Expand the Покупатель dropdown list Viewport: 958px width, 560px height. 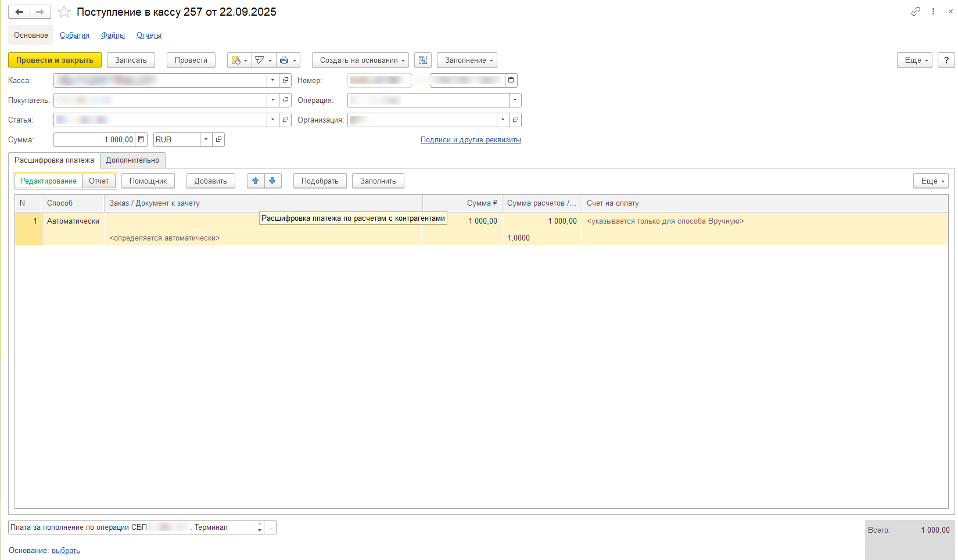pyautogui.click(x=273, y=100)
